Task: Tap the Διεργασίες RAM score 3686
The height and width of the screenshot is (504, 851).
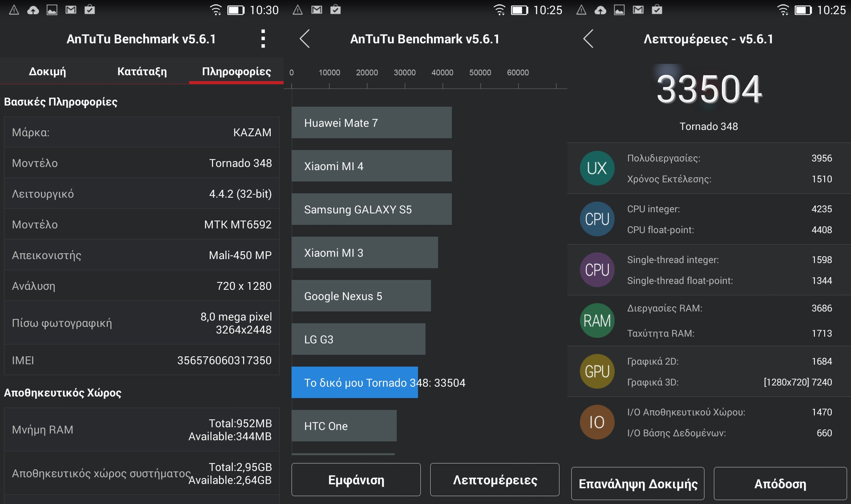Action: [x=822, y=308]
